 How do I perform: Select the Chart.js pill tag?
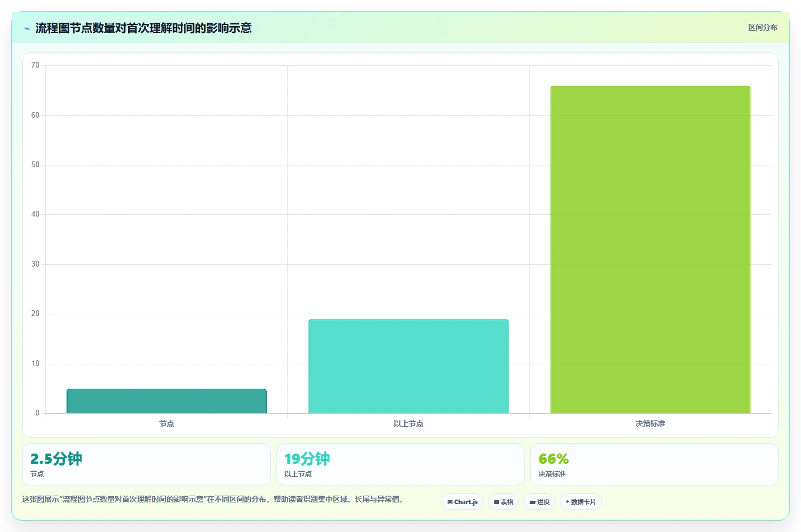pos(463,502)
